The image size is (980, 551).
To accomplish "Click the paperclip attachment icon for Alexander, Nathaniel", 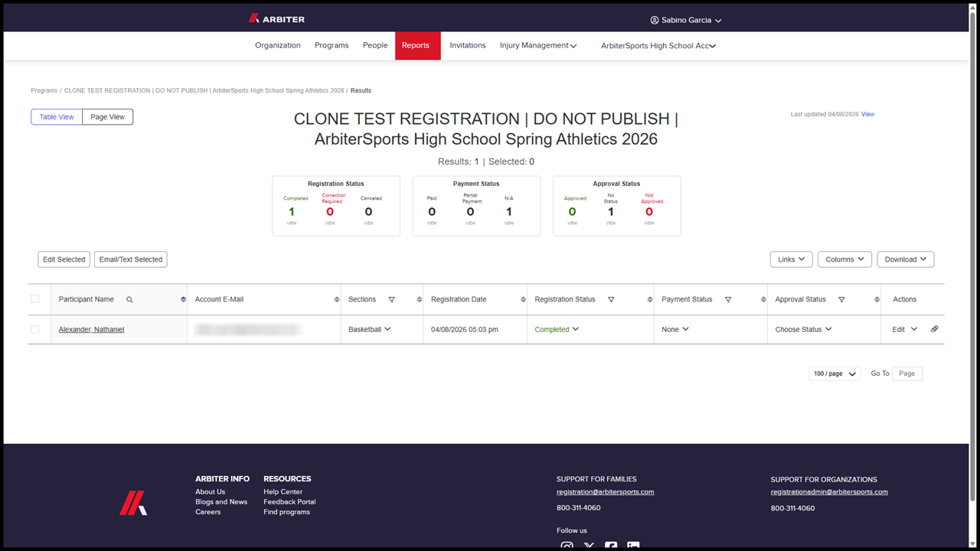I will tap(934, 329).
